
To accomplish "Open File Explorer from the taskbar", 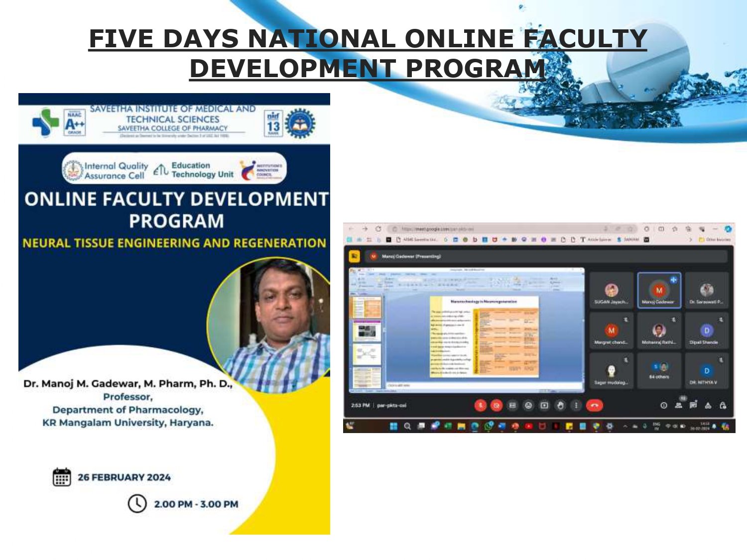I will [462, 426].
